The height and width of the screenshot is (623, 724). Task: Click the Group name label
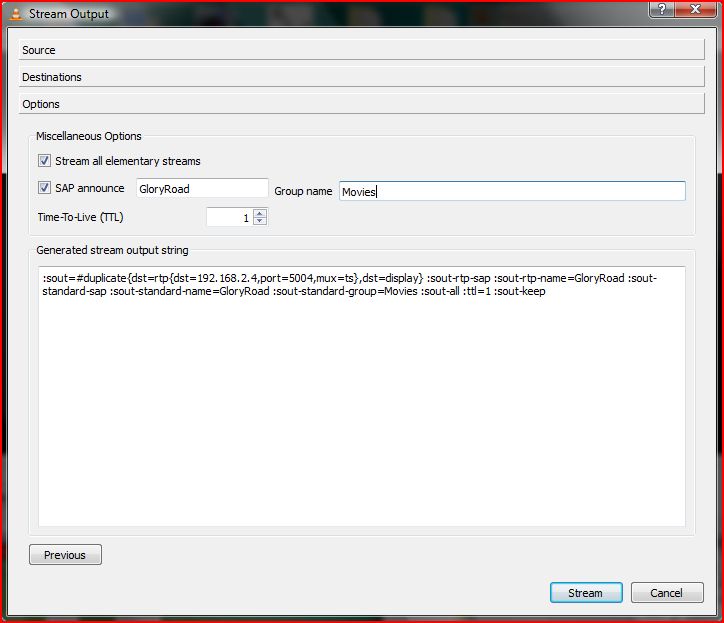tap(303, 191)
